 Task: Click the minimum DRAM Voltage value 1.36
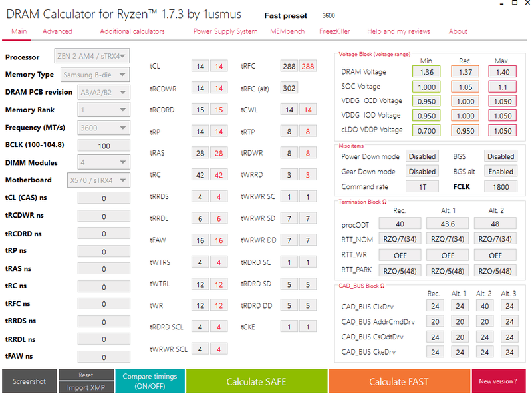click(x=426, y=72)
